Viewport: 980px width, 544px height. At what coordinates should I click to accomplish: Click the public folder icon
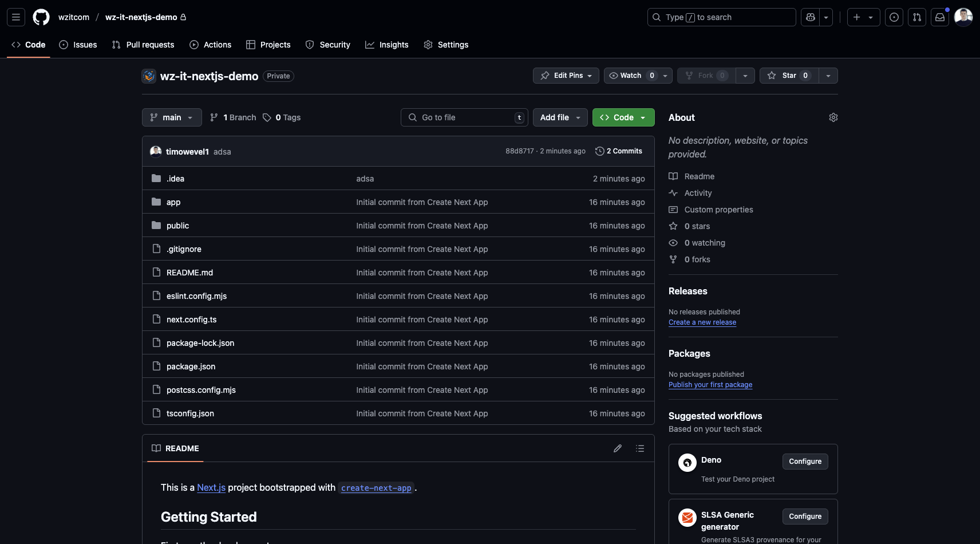pos(156,226)
